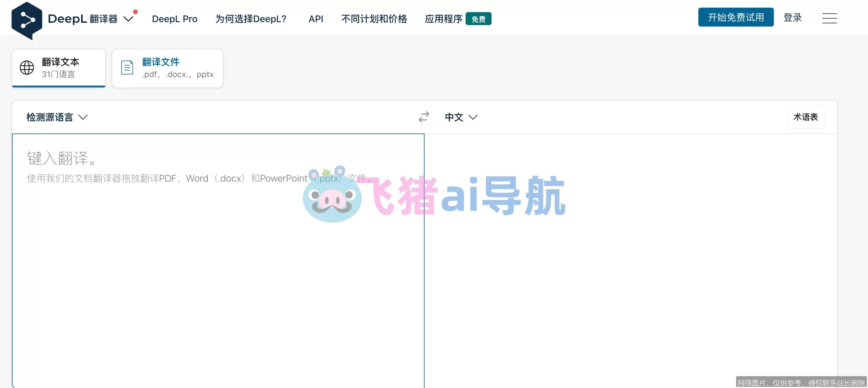Click the globe icon in 翻译文本 tab

pos(27,68)
